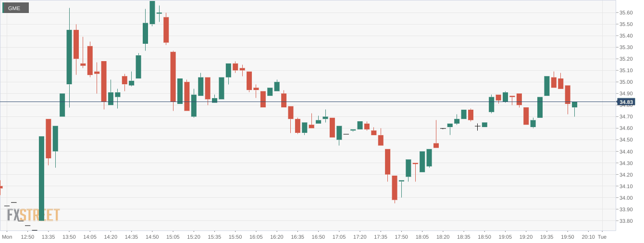Select the last green candle near 19:50
Viewport: 644px width, 243px height.
coord(574,104)
